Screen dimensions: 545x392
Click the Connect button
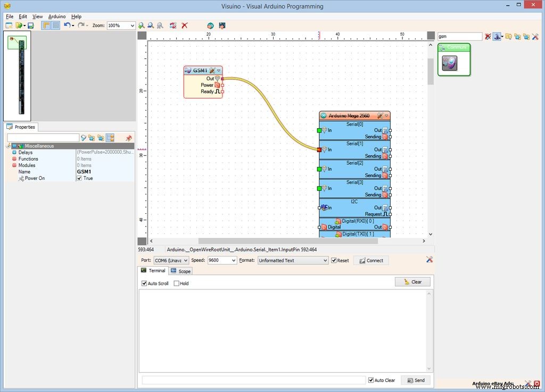pos(371,261)
